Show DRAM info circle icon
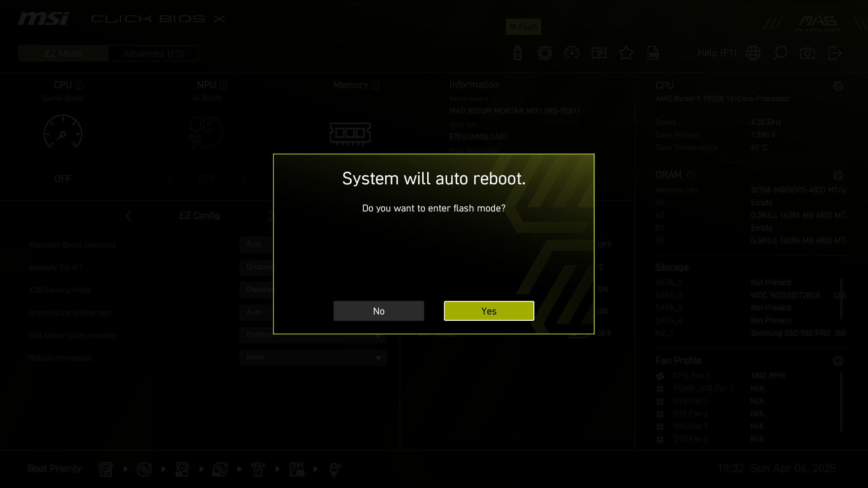The height and width of the screenshot is (488, 868). [x=690, y=175]
